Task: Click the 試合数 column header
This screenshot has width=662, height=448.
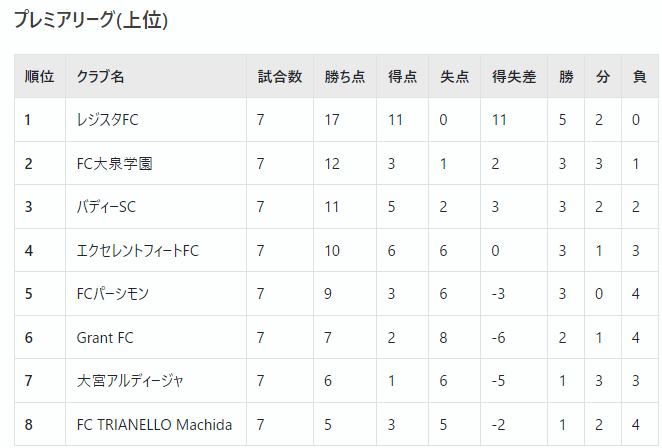Action: [x=280, y=76]
